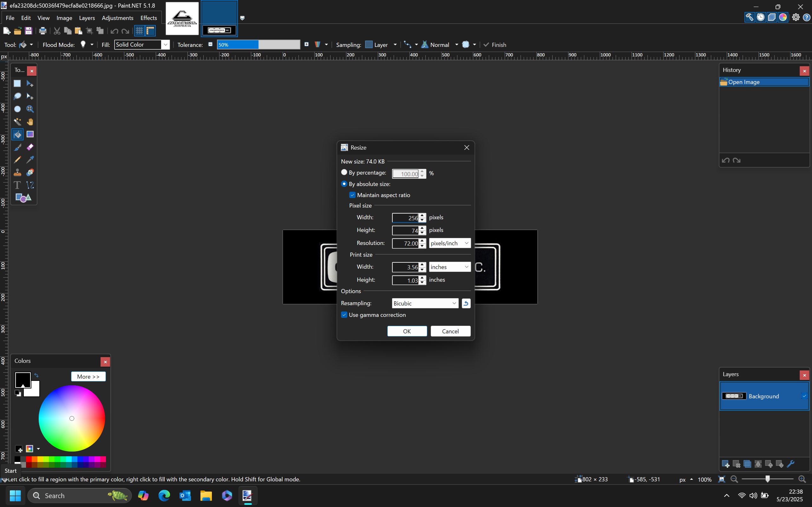Screen dimensions: 812x507
Task: Click the Tolerance slider bar
Action: (x=259, y=45)
